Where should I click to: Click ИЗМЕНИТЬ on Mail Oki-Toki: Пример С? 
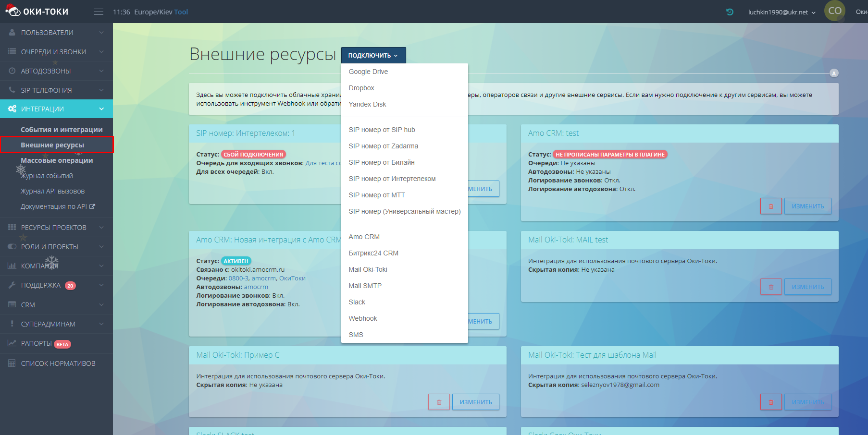[476, 402]
